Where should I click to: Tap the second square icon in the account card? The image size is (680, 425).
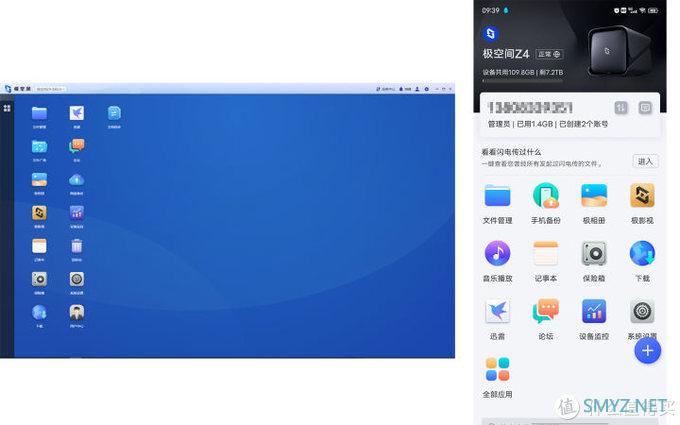tap(645, 108)
